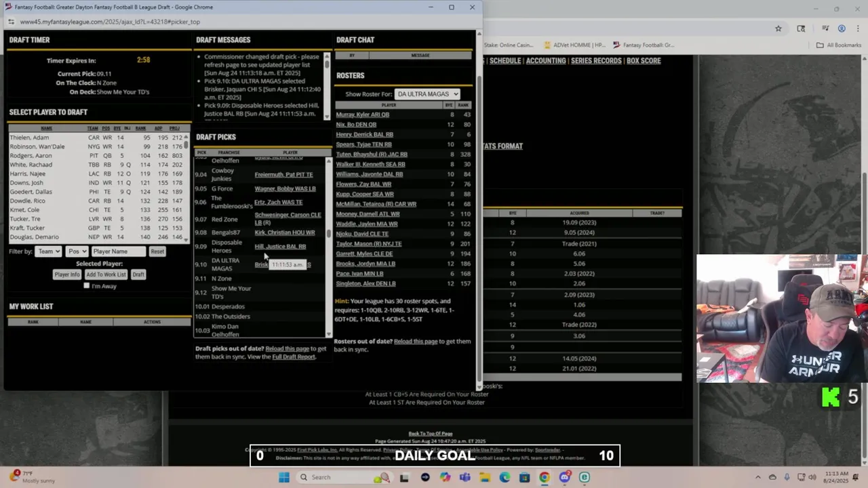The width and height of the screenshot is (868, 488).
Task: Open the Show Roster For dropdown
Action: click(x=427, y=94)
